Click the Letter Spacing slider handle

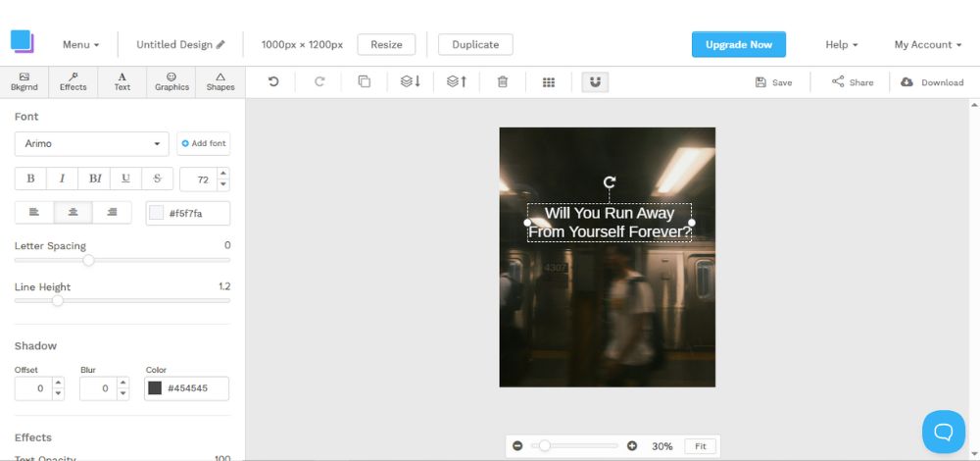[x=89, y=260]
